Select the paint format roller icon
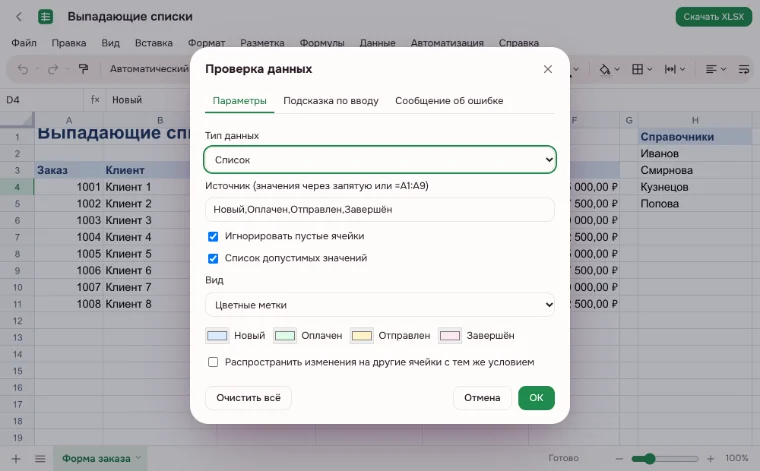 click(83, 69)
